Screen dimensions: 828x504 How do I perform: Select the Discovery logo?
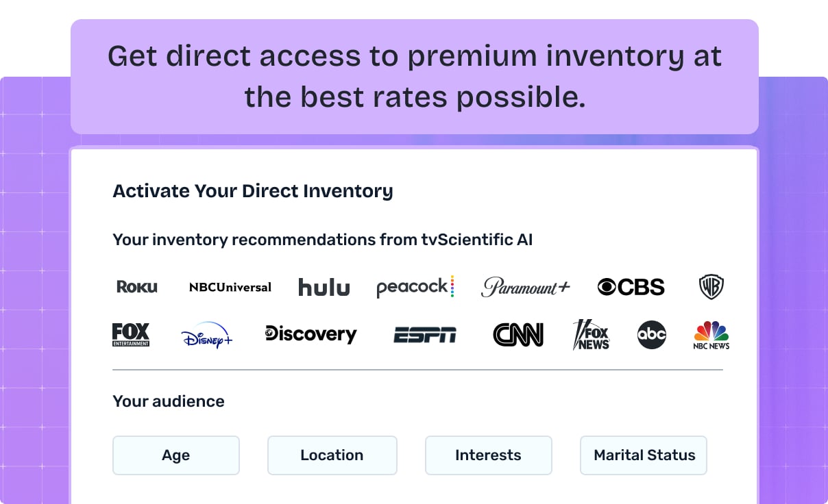pyautogui.click(x=311, y=334)
